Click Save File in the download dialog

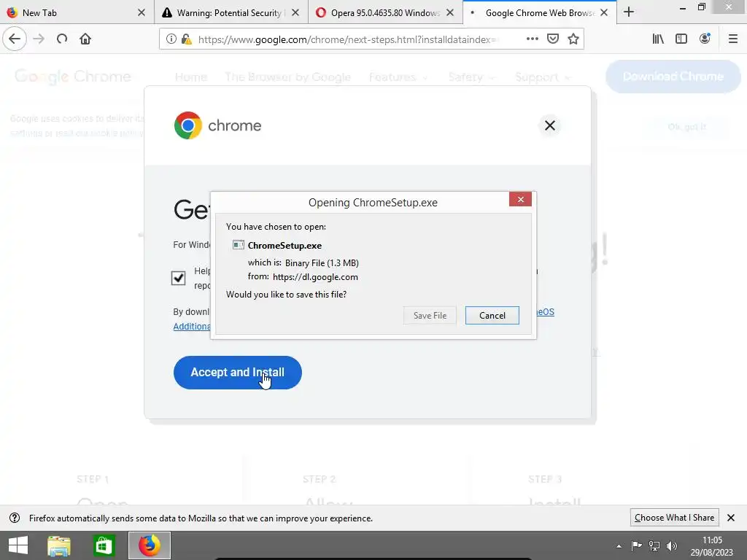tap(430, 315)
